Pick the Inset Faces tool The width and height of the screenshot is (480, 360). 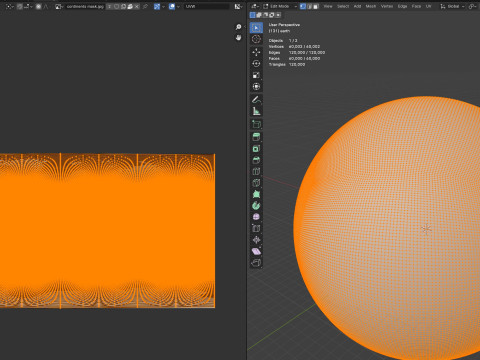(x=256, y=148)
